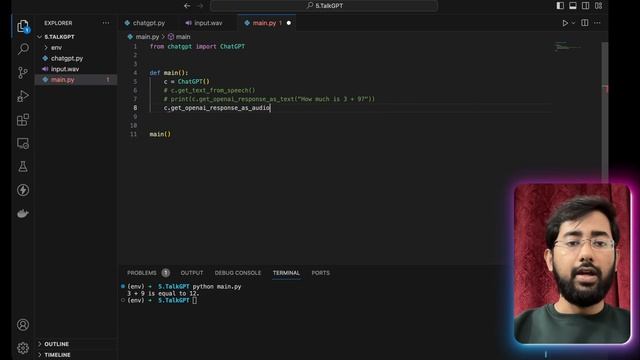The image size is (640, 360).
Task: Open the Manage gear icon
Action: pyautogui.click(x=23, y=348)
